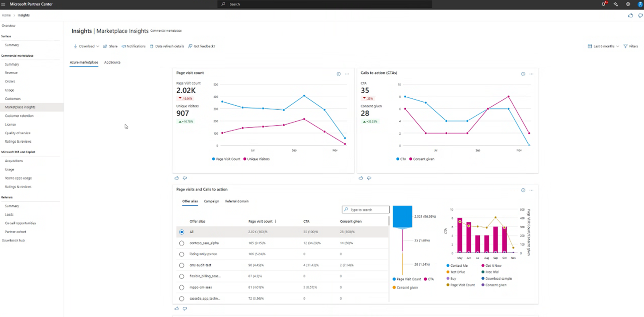Switch to the AppSource tab
The width and height of the screenshot is (644, 317).
tap(112, 62)
